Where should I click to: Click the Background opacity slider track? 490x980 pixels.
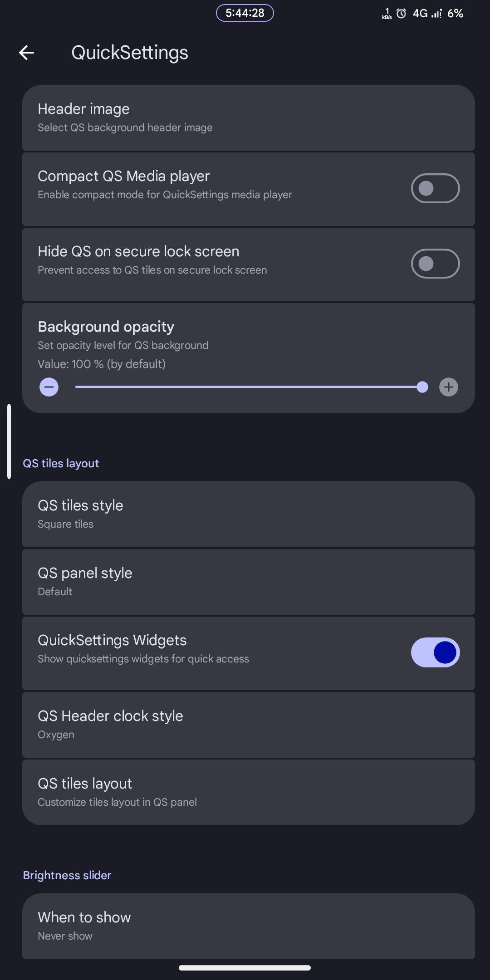point(249,387)
